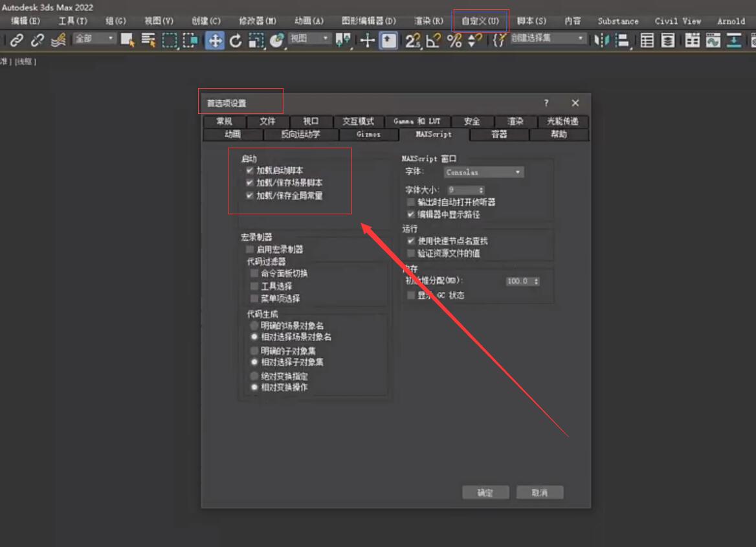The width and height of the screenshot is (756, 547).
Task: Toggle 使用快速节点名查找 checkbox
Action: tap(410, 241)
